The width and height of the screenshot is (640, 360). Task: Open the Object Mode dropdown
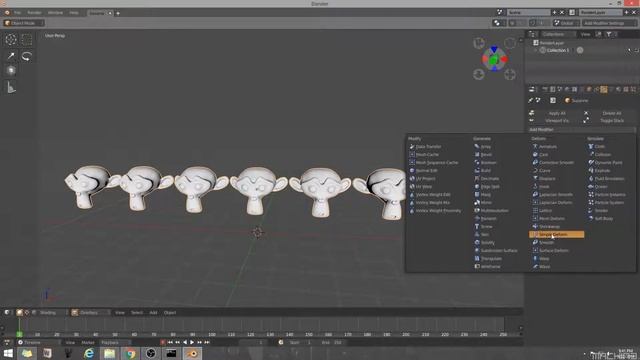[x=24, y=23]
